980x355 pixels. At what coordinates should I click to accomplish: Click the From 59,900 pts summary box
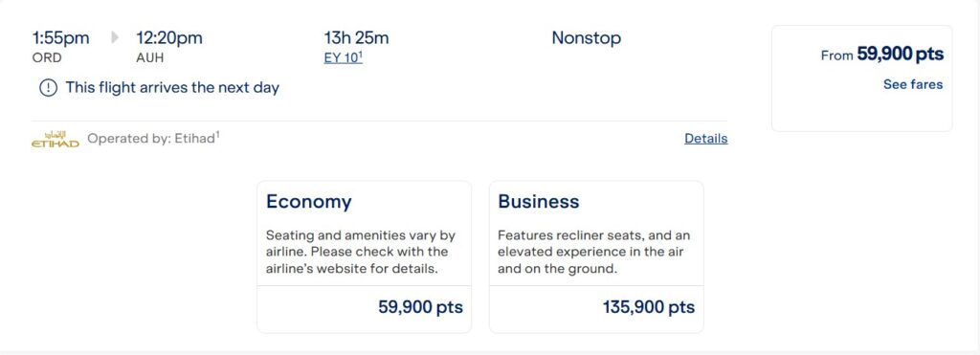pyautogui.click(x=862, y=78)
